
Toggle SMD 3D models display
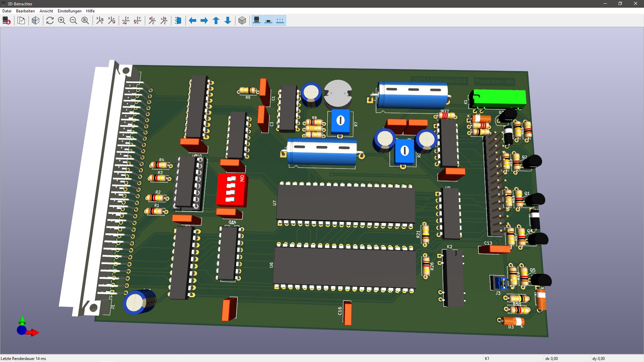268,21
